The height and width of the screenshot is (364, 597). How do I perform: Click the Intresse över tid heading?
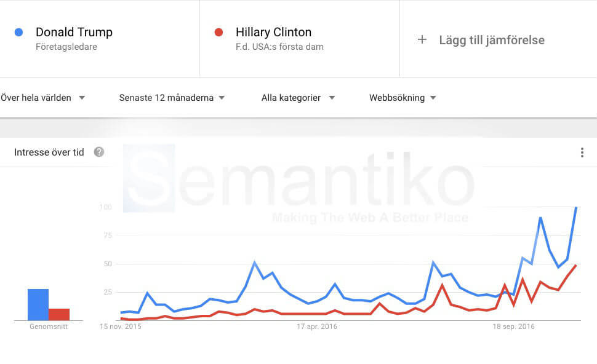pyautogui.click(x=49, y=152)
